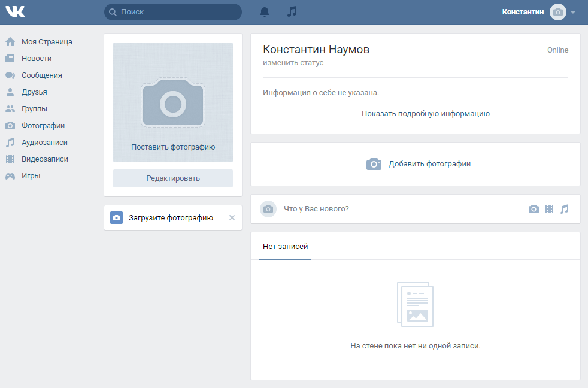Click the camera icon beside Загрузите фотографию

[x=117, y=218]
